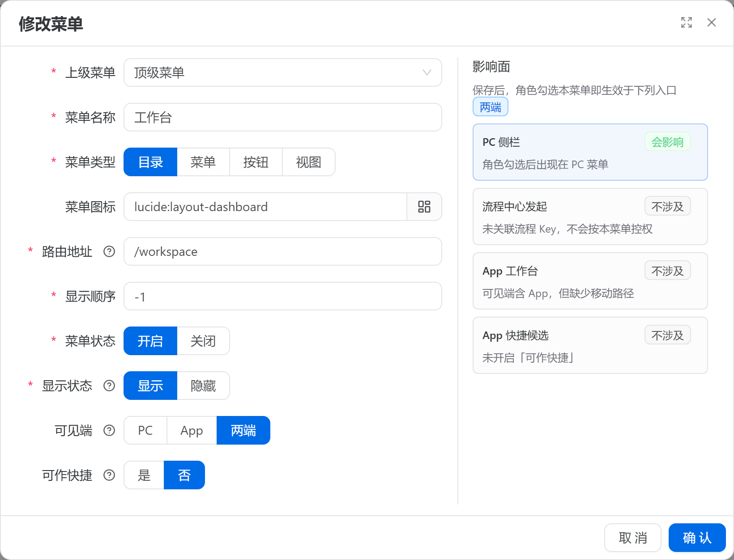This screenshot has width=734, height=560.
Task: Set 显示状态 to 隐藏
Action: click(203, 386)
